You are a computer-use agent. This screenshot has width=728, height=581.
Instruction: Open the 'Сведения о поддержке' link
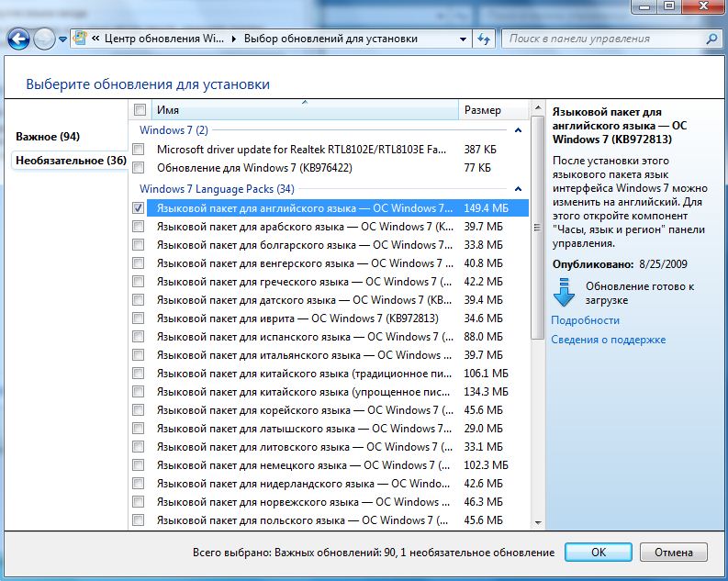609,340
